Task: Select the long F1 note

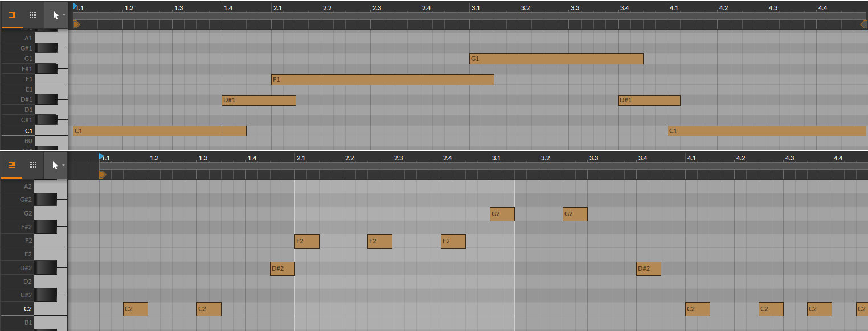Action: tap(382, 80)
